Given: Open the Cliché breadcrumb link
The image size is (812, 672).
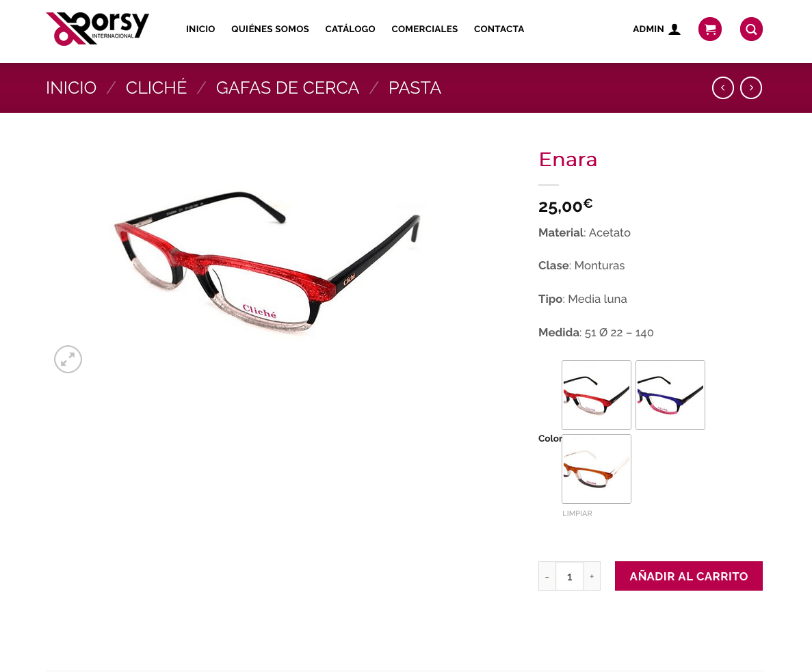Looking at the screenshot, I should (156, 88).
